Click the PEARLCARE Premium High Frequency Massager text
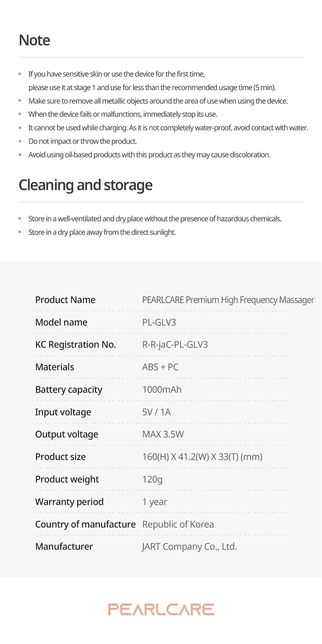 228,300
